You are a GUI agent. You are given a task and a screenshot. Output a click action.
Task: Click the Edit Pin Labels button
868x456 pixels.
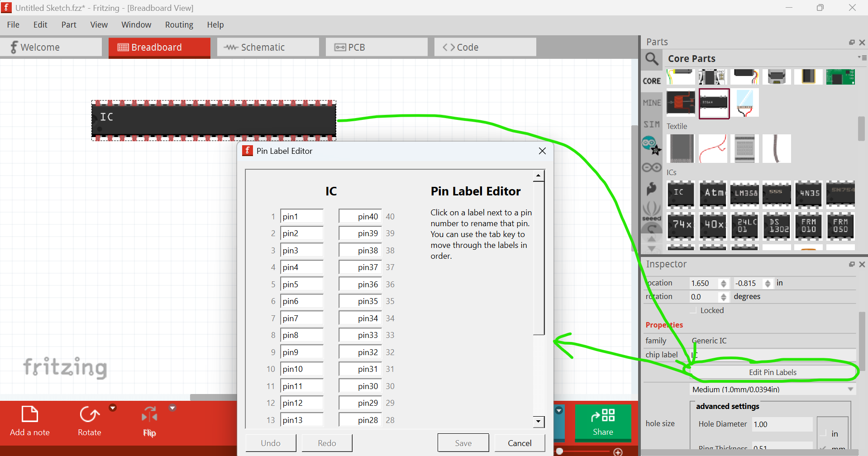tap(773, 372)
